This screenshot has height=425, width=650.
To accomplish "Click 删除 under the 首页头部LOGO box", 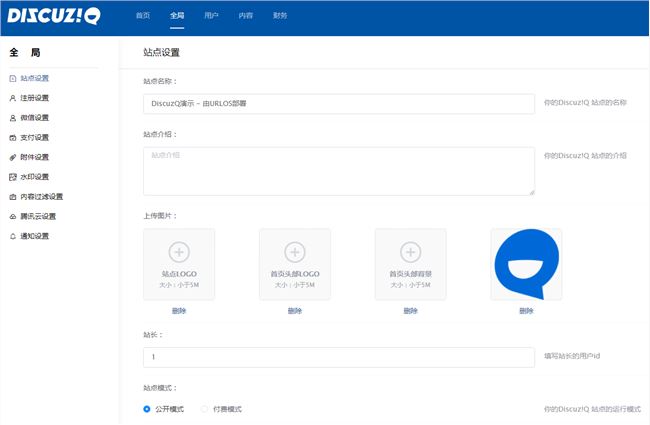I will point(294,311).
